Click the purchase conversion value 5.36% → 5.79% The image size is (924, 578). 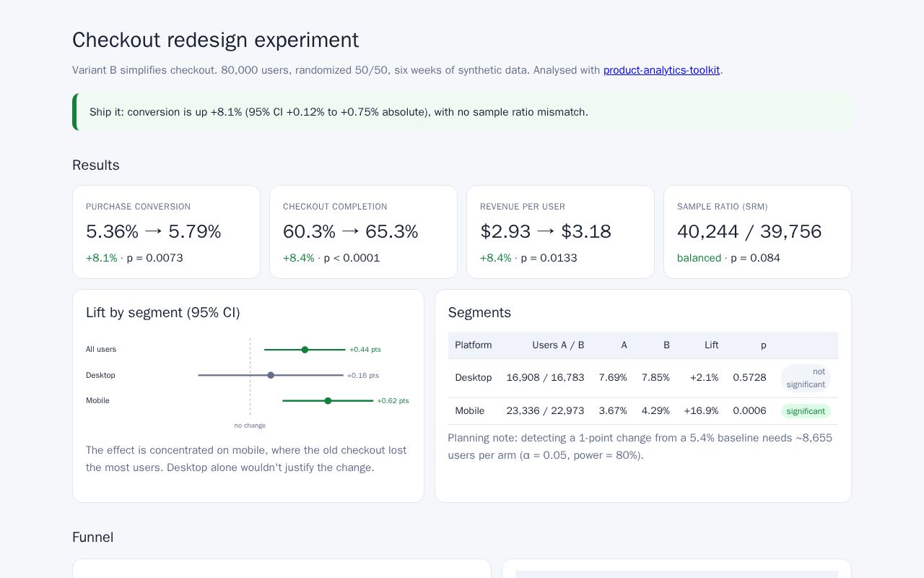pyautogui.click(x=153, y=231)
